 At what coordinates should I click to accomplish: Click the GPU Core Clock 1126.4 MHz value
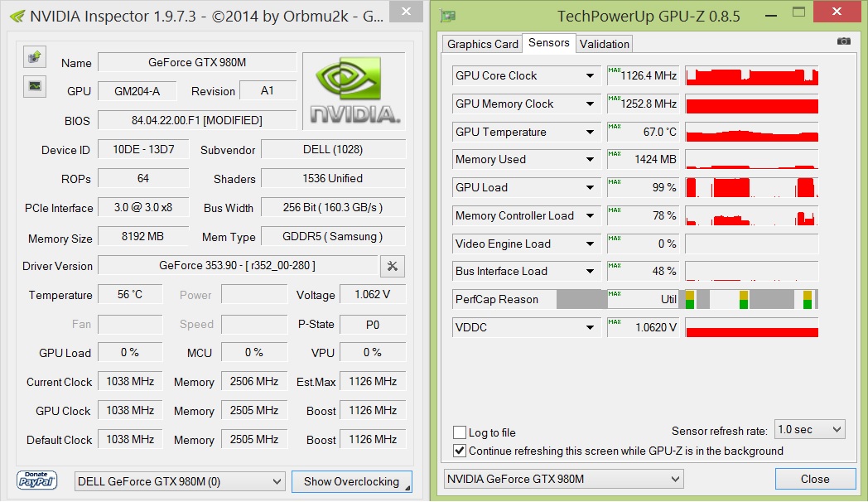pyautogui.click(x=644, y=76)
